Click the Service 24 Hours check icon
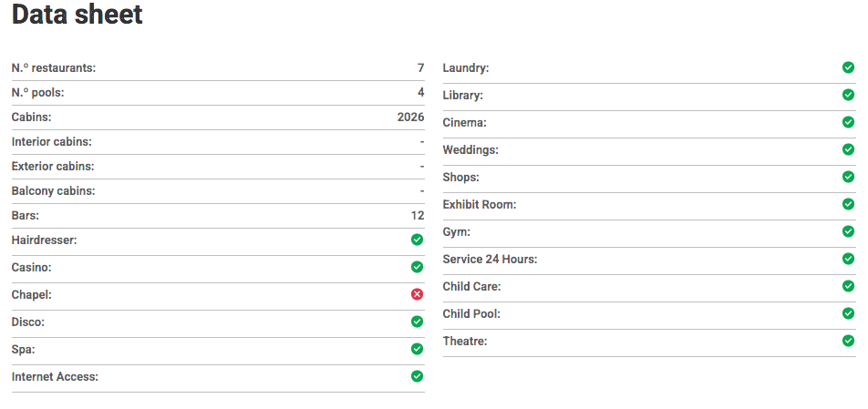This screenshot has width=868, height=409. click(x=848, y=259)
